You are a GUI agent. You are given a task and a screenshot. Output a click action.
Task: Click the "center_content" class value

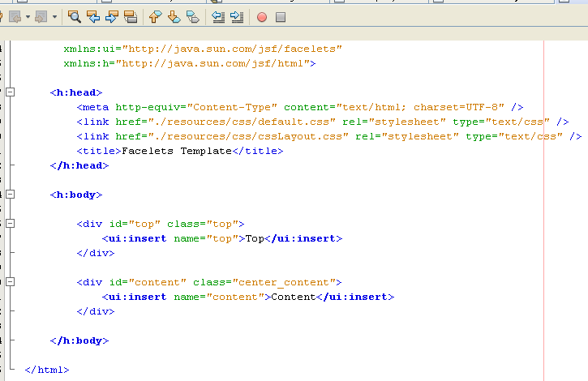click(284, 282)
